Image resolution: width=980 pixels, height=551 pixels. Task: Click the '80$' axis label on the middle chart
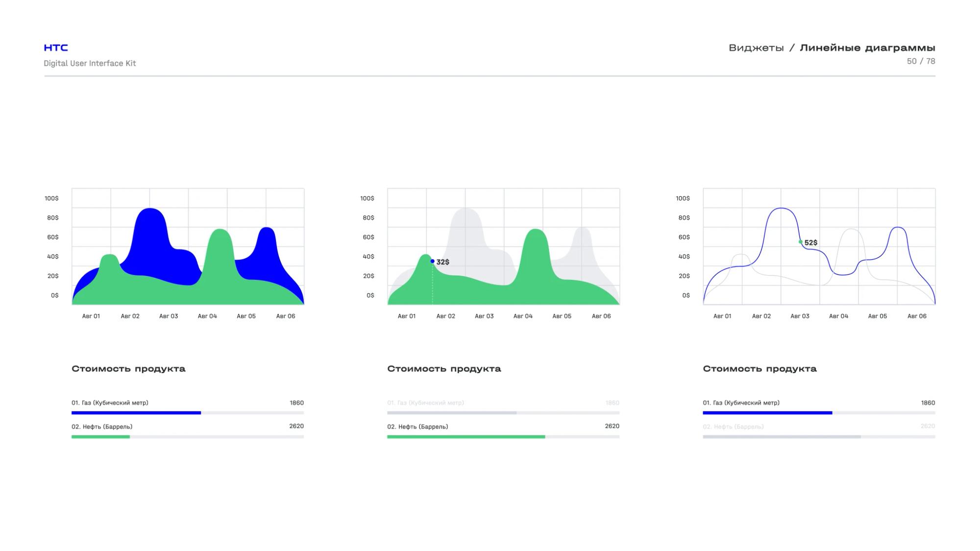pos(368,218)
